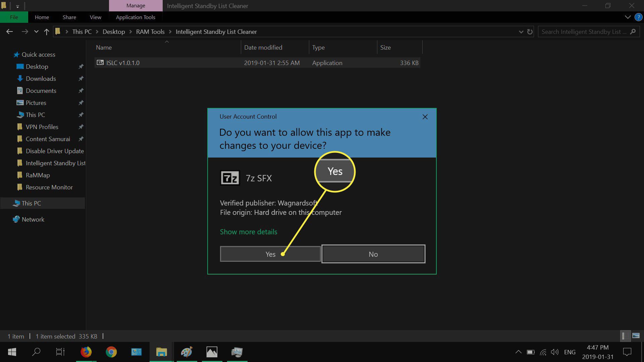
Task: Sort by Date modified column
Action: 274,47
